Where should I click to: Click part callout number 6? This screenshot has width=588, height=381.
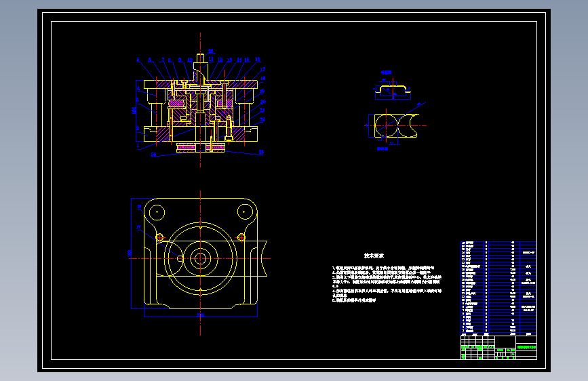tap(150, 60)
